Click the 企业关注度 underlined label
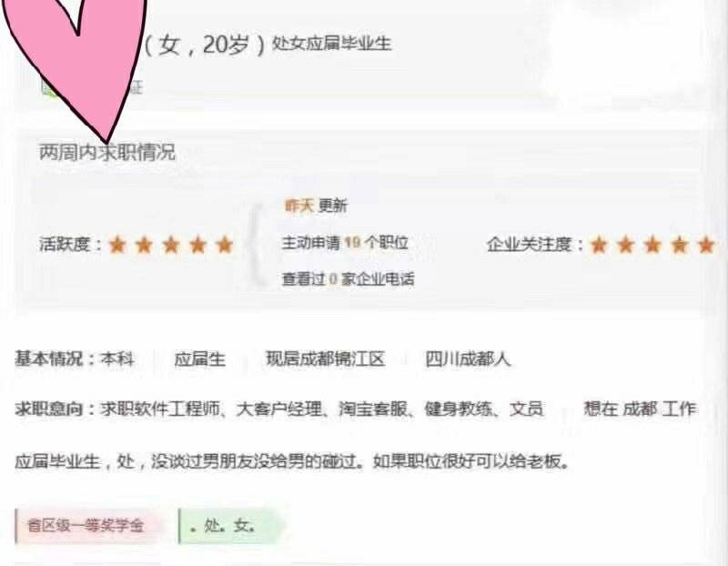 pyautogui.click(x=529, y=244)
